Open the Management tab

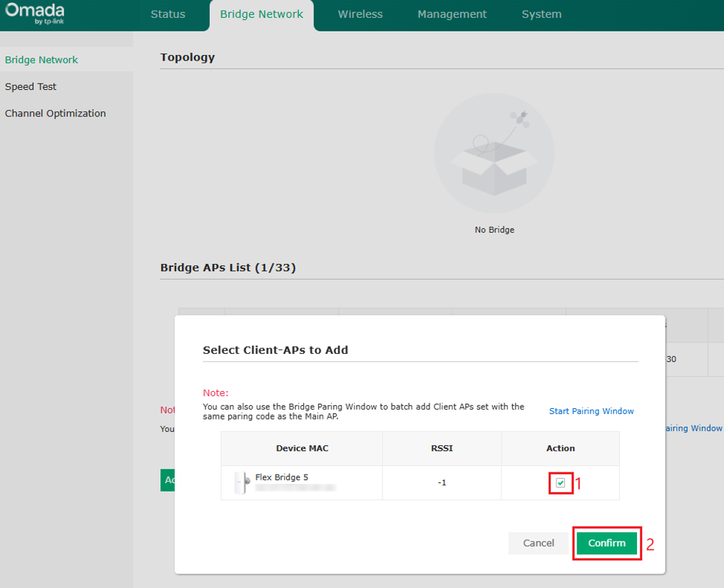(x=452, y=14)
